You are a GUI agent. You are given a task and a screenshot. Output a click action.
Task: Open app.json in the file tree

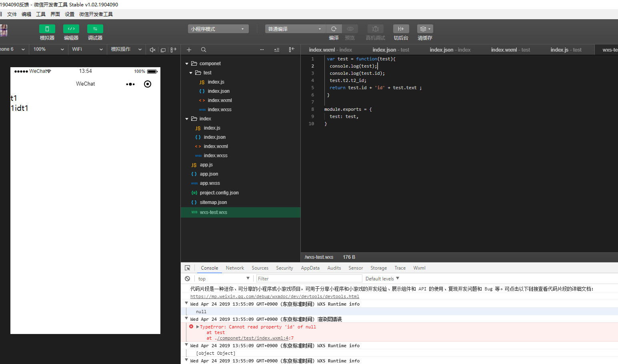click(209, 174)
